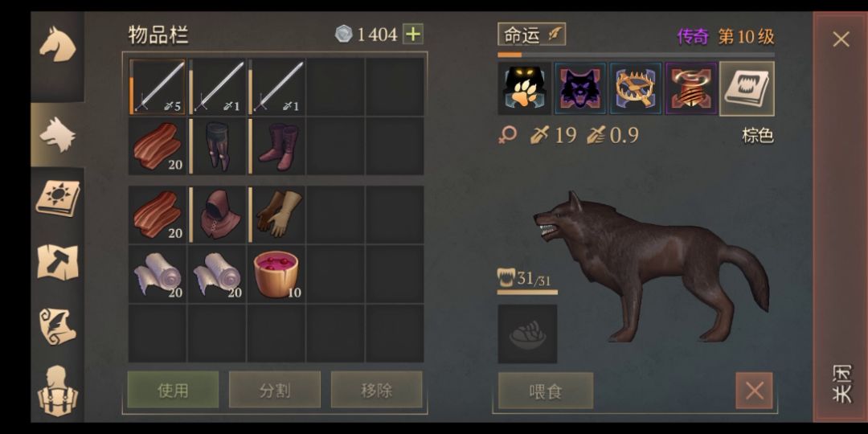Click the 移除 button

click(376, 390)
